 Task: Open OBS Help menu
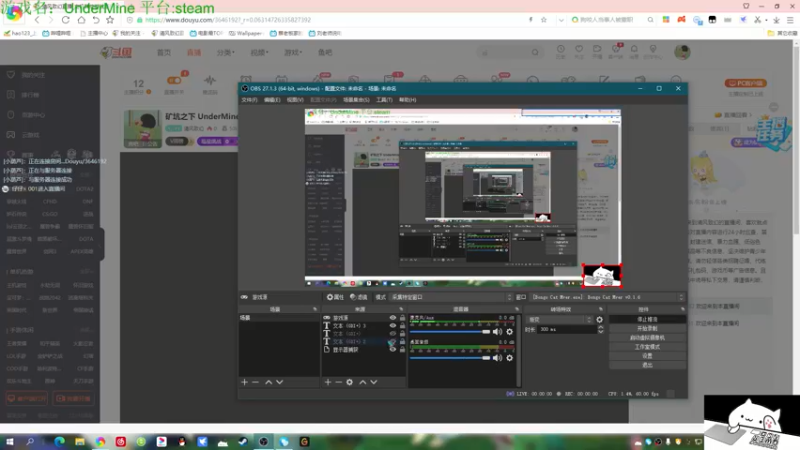tap(407, 100)
